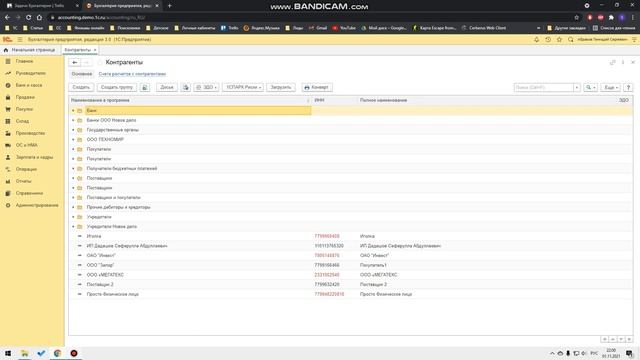640x360 pixels.
Task: Click the Продажи shopping bag icon
Action: pyautogui.click(x=8, y=97)
